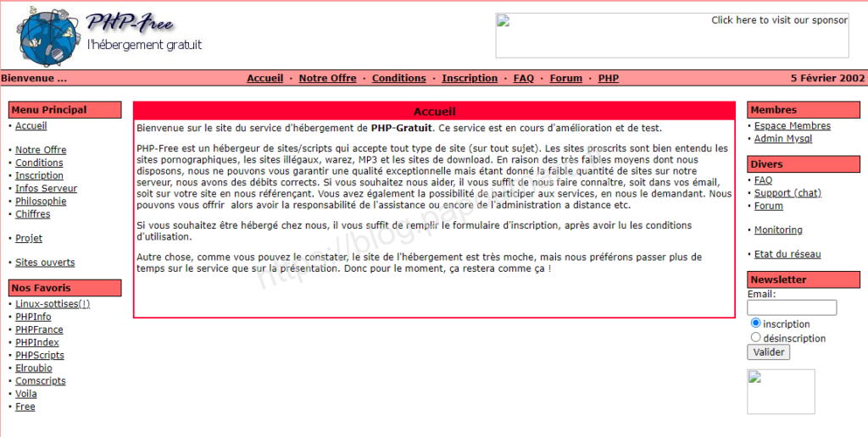Open Conditions in top navigation bar

click(398, 78)
